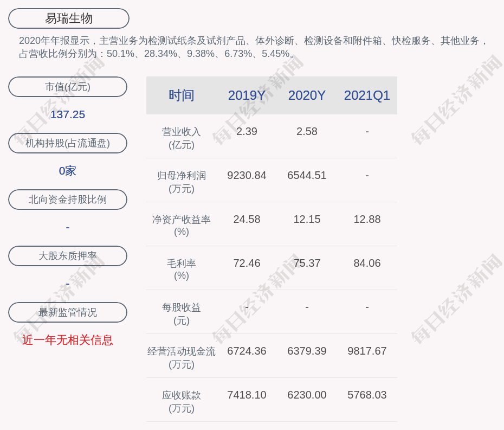Click net profit value 6544.51
Image resolution: width=504 pixels, height=430 pixels.
pos(307,175)
